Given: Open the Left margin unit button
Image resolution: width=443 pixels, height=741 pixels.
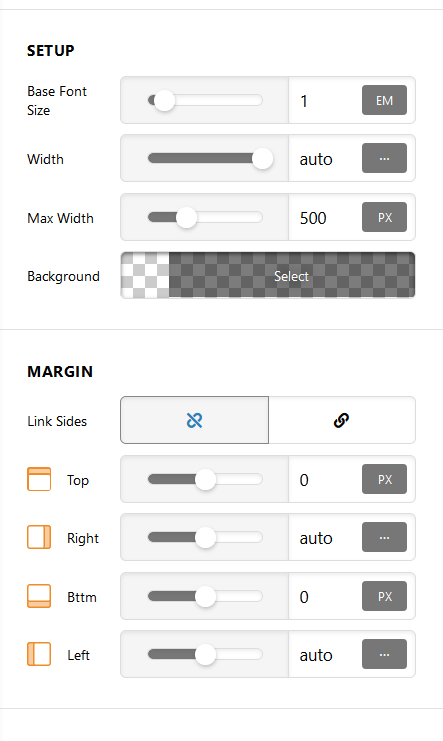Looking at the screenshot, I should click(x=384, y=654).
